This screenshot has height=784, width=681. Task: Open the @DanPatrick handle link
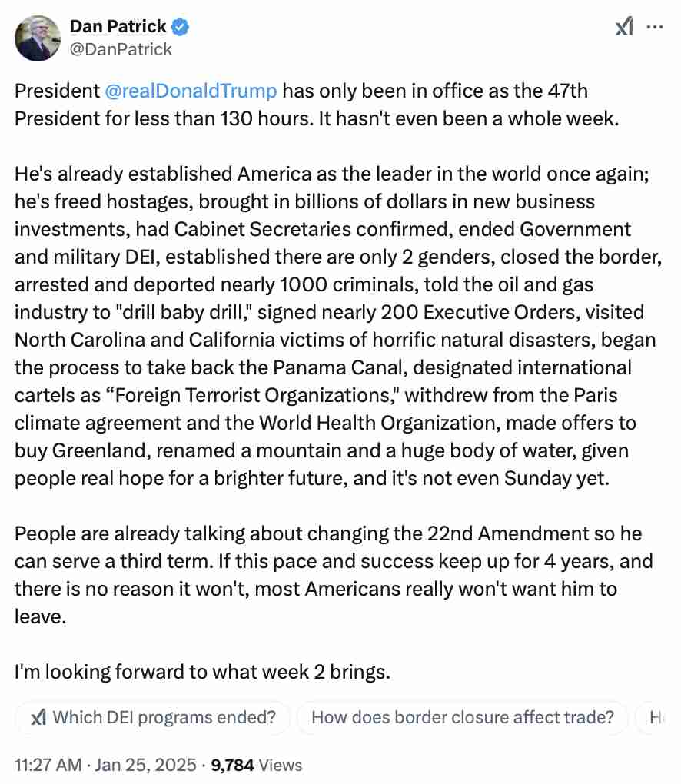[121, 49]
